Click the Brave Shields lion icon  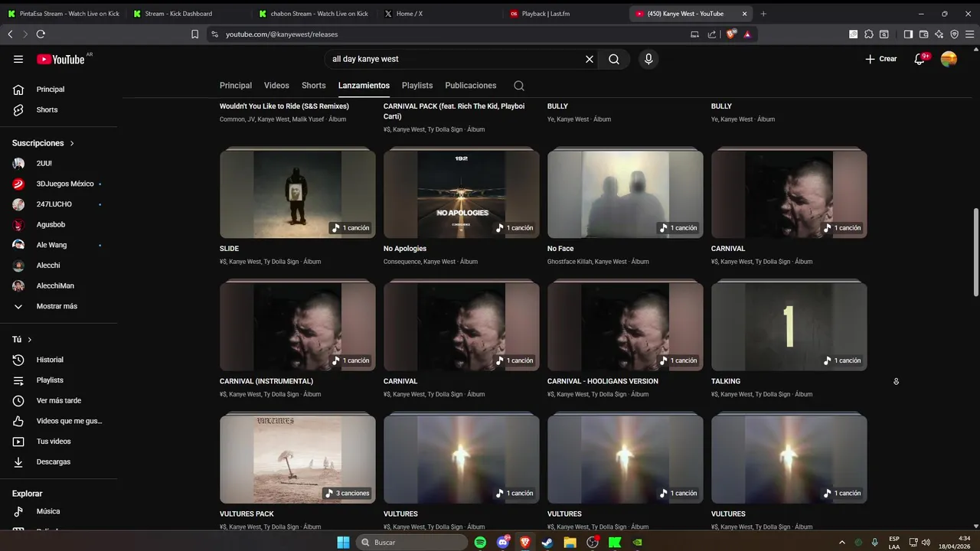tap(731, 34)
